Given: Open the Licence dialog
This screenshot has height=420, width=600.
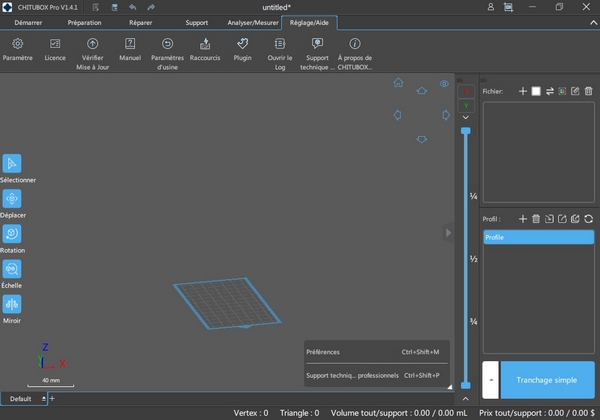Looking at the screenshot, I should [x=55, y=44].
